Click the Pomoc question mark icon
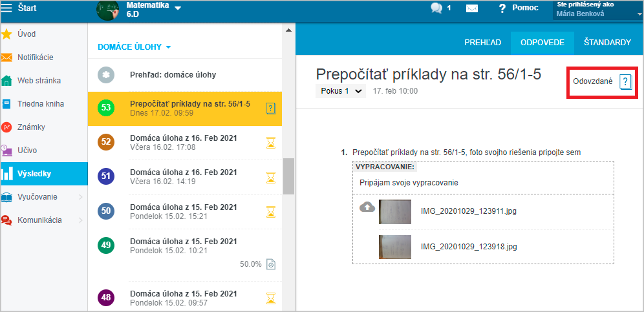This screenshot has width=644, height=312. [x=502, y=8]
